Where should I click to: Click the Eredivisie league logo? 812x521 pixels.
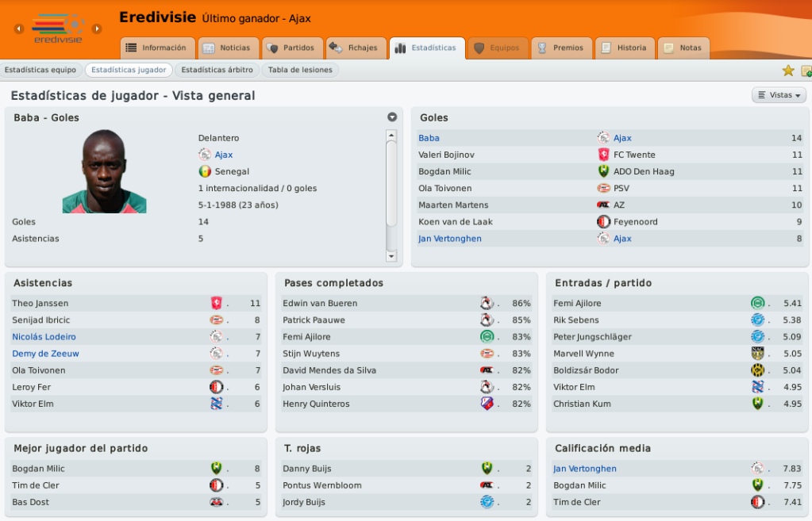click(x=58, y=29)
